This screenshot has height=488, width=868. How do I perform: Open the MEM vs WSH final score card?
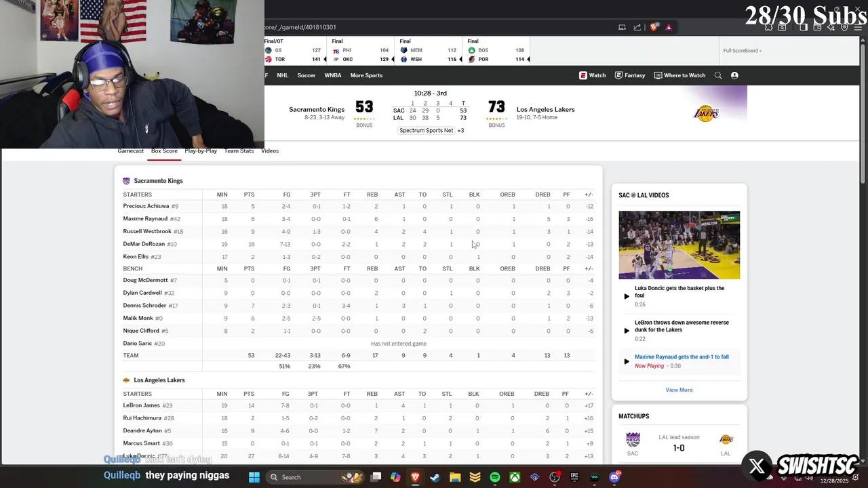[x=429, y=50]
